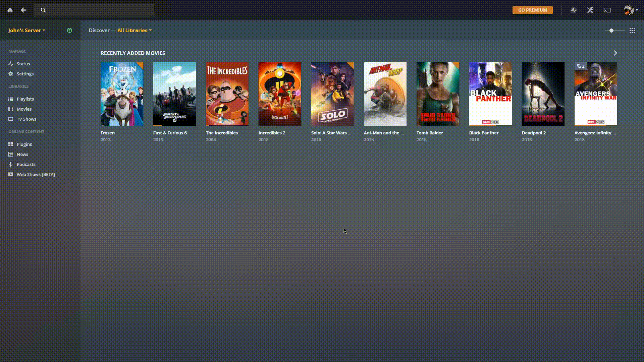The height and width of the screenshot is (362, 644).
Task: Go to the Plex home icon
Action: click(x=10, y=10)
